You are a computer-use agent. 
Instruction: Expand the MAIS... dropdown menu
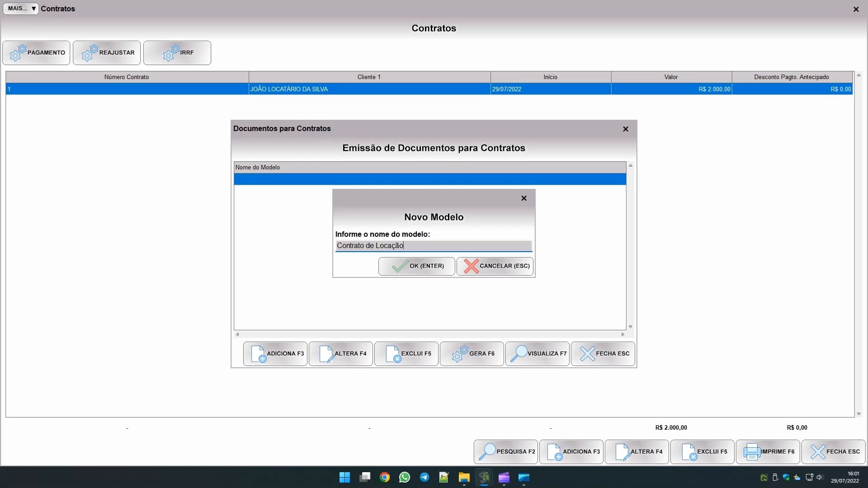point(21,9)
